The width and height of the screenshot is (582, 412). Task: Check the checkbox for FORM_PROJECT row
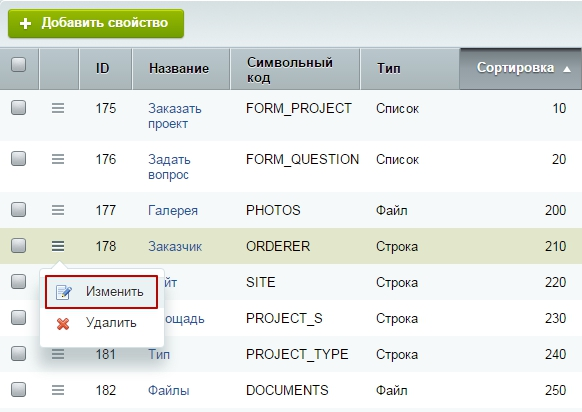[x=18, y=108]
